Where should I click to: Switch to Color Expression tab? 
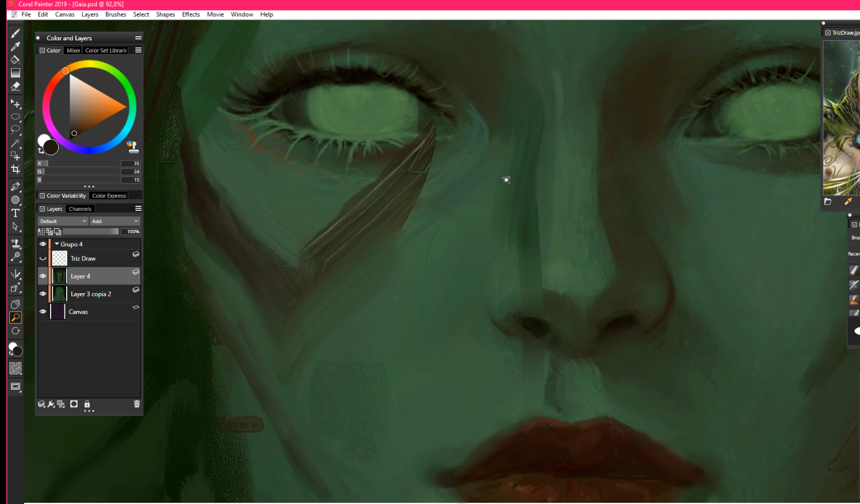(x=109, y=196)
